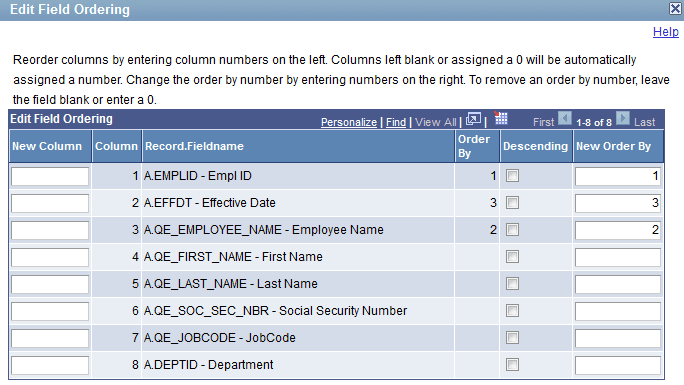Check Descending for A.EFFDT Effective Date
684x385 pixels.
point(513,203)
